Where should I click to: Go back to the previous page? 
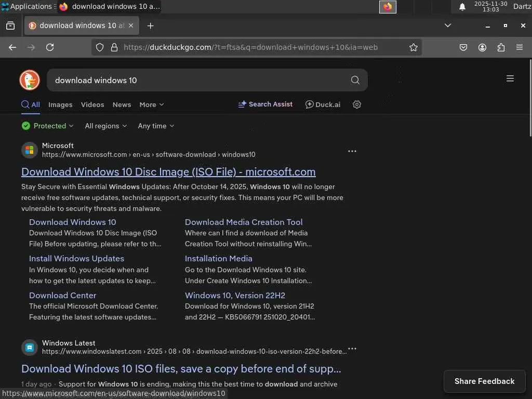[12, 47]
